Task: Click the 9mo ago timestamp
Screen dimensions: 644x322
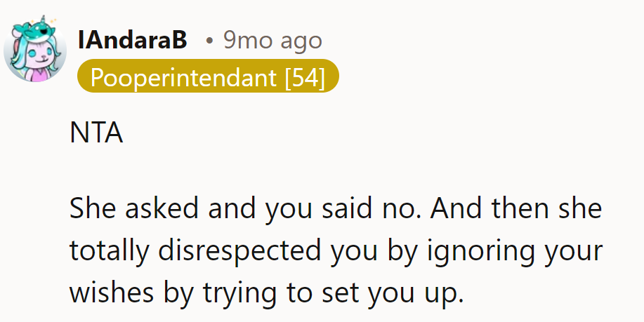Action: (x=272, y=40)
